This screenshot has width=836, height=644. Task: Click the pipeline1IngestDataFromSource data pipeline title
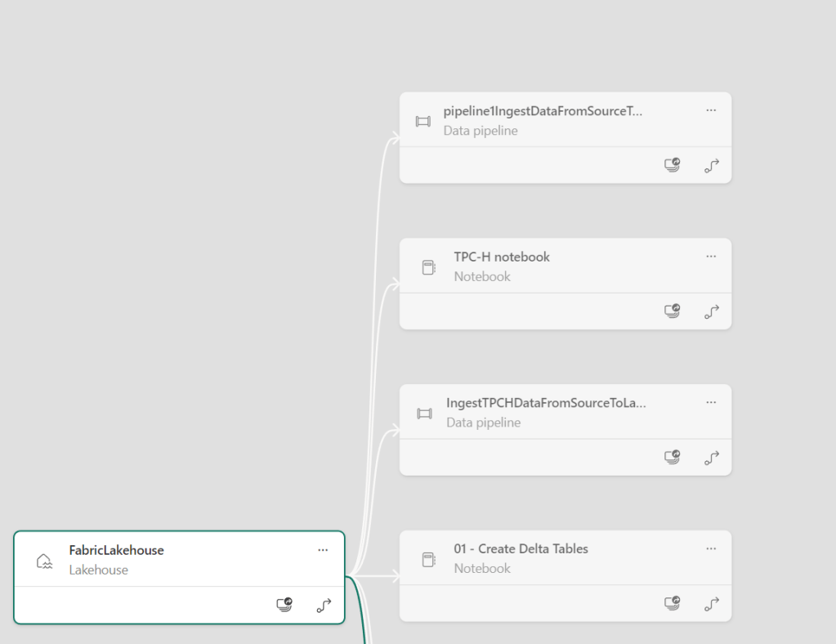(543, 111)
